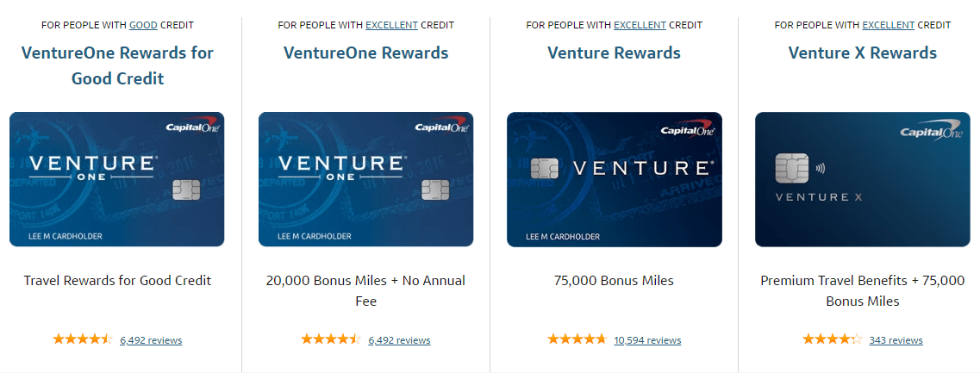The width and height of the screenshot is (980, 373).
Task: Click the star rating beside 10,594 reviews
Action: pyautogui.click(x=577, y=339)
